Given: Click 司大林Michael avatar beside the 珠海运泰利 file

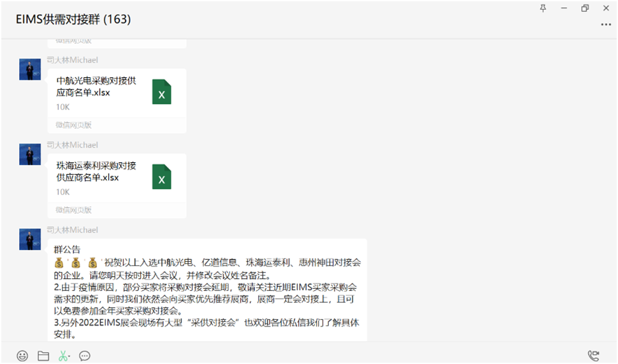Looking at the screenshot, I should (x=30, y=154).
